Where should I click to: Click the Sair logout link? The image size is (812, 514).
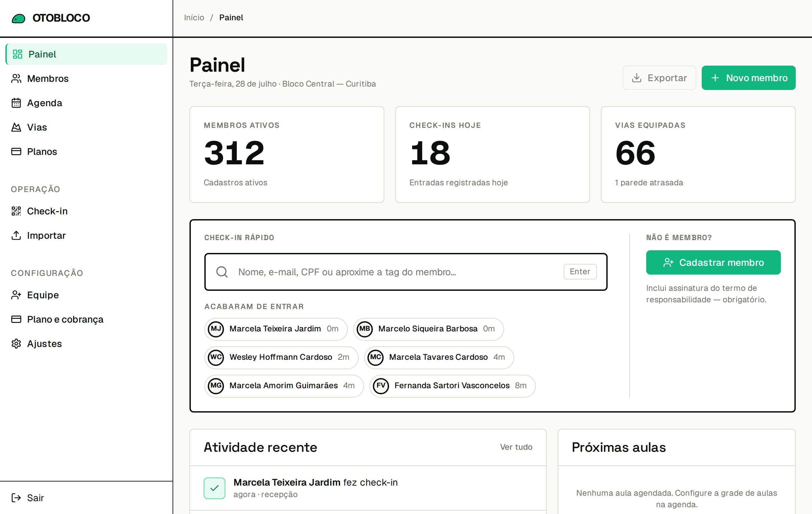click(x=86, y=498)
